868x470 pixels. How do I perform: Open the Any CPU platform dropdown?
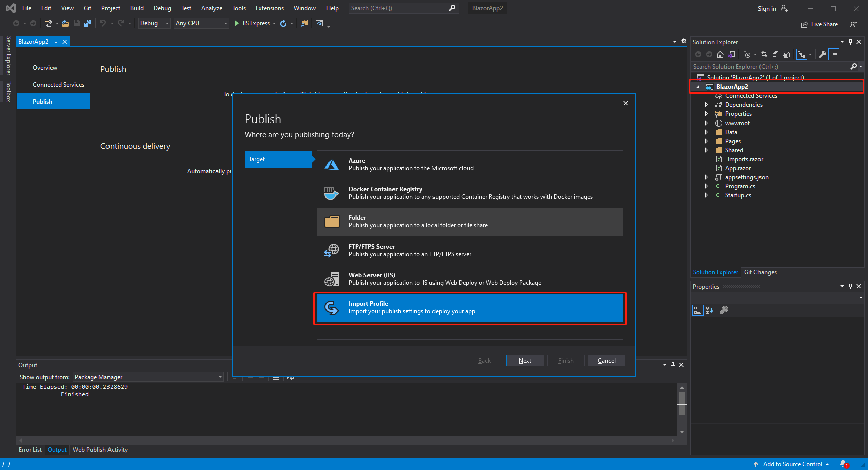pos(225,23)
